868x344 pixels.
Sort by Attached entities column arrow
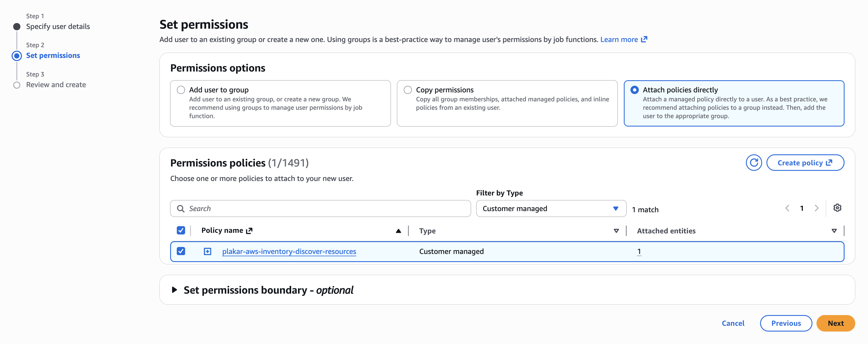pos(834,231)
